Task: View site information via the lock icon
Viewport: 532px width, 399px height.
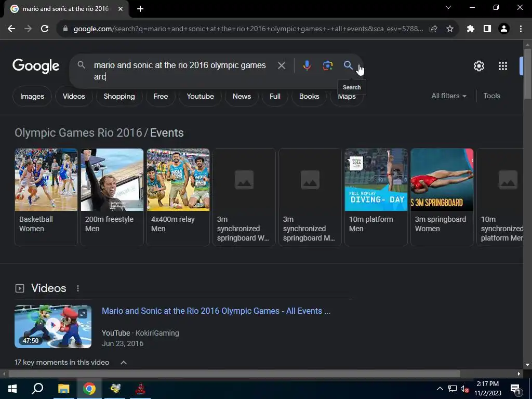Action: (65, 29)
